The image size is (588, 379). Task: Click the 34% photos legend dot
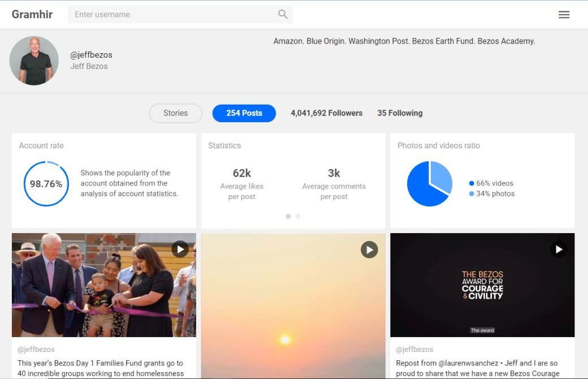[x=472, y=193]
